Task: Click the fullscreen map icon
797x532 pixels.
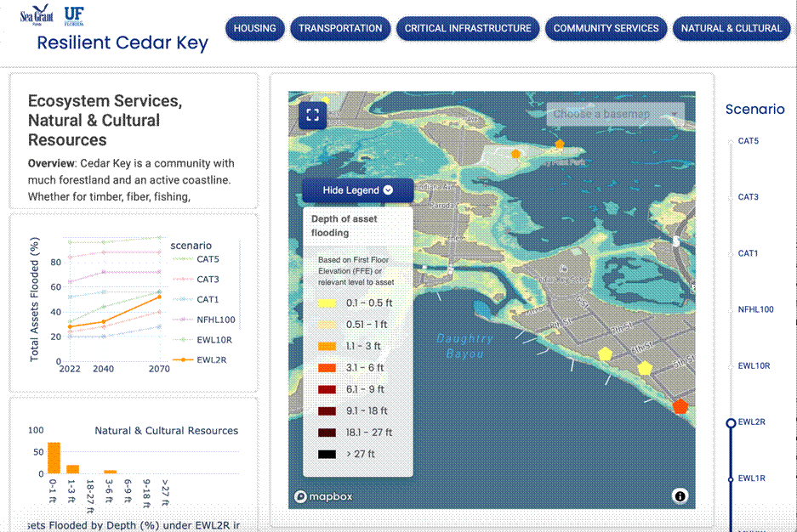Action: [313, 115]
